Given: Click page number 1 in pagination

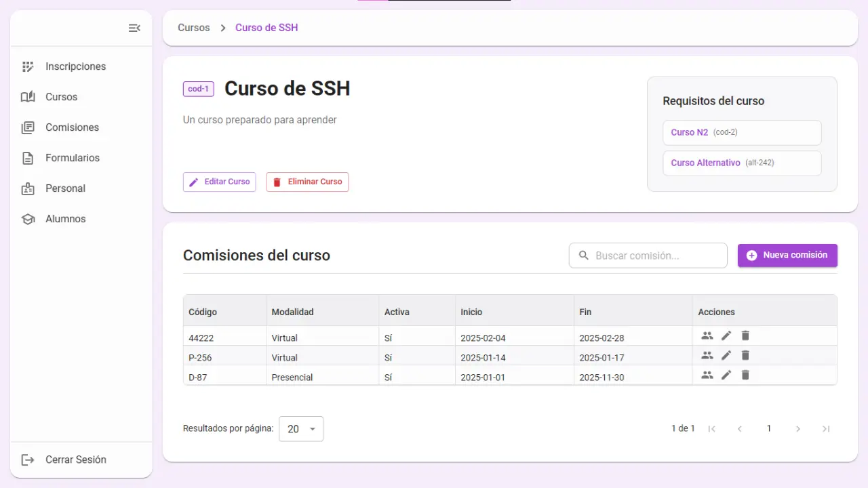Looking at the screenshot, I should coord(769,428).
